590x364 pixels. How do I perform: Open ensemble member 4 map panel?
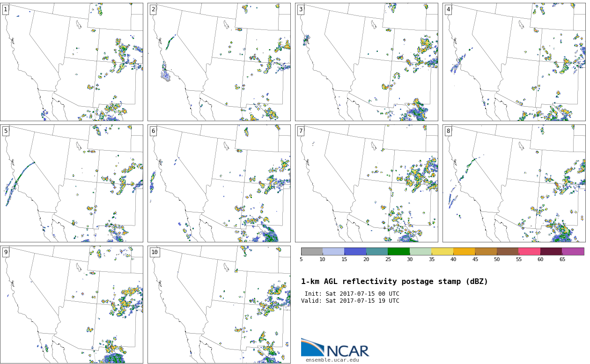coord(514,62)
